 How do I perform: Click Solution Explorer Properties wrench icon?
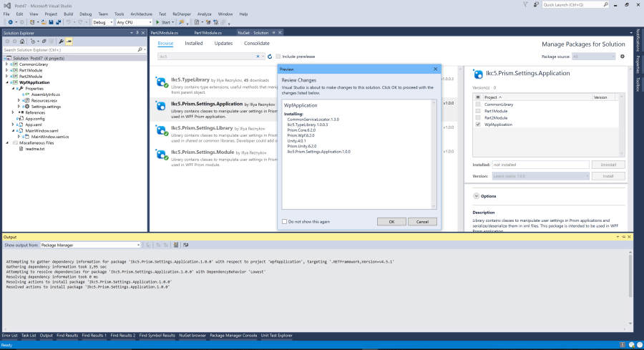61,41
